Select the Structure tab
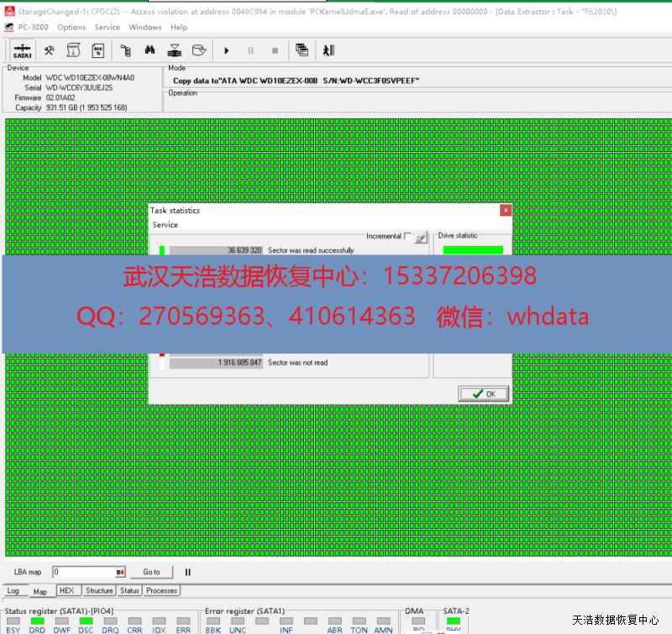 click(99, 590)
